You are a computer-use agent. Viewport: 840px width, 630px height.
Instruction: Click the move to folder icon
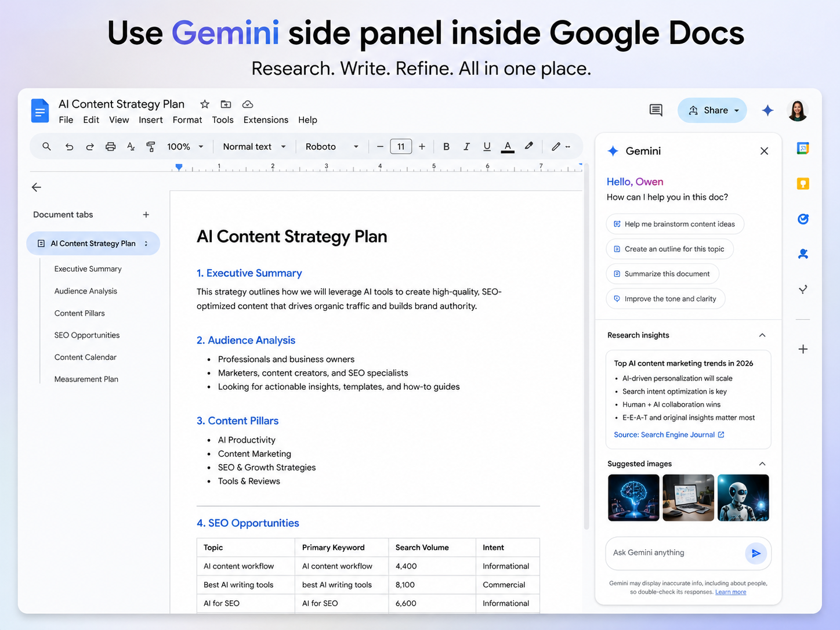[x=226, y=104]
